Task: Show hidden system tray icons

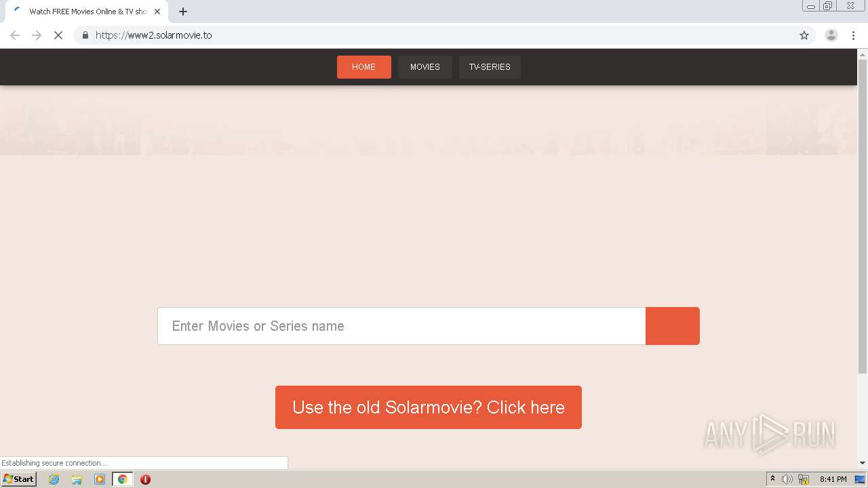Action: (x=772, y=479)
